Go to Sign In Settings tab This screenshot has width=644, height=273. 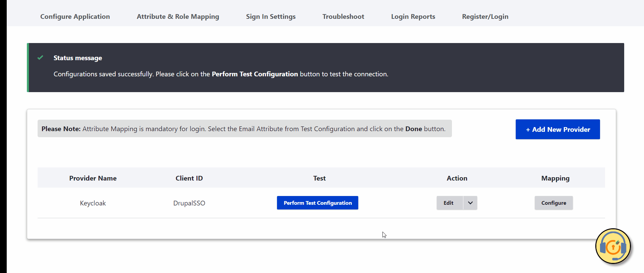click(271, 16)
